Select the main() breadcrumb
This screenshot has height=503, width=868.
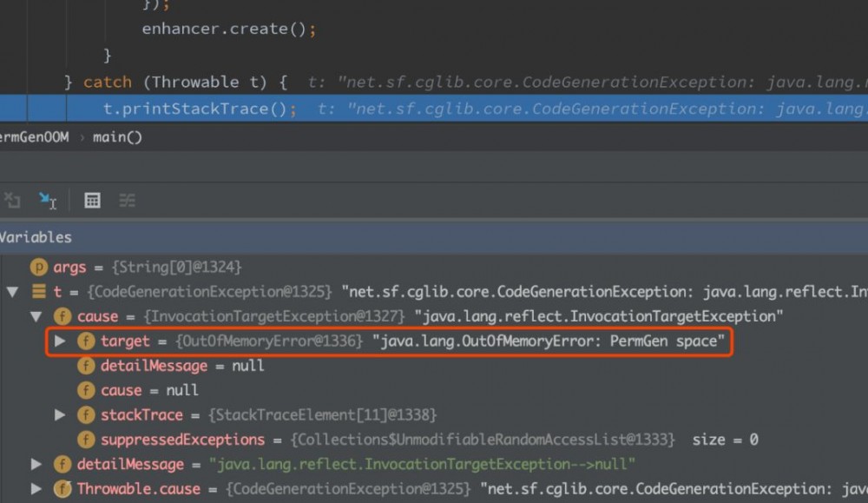pos(117,137)
